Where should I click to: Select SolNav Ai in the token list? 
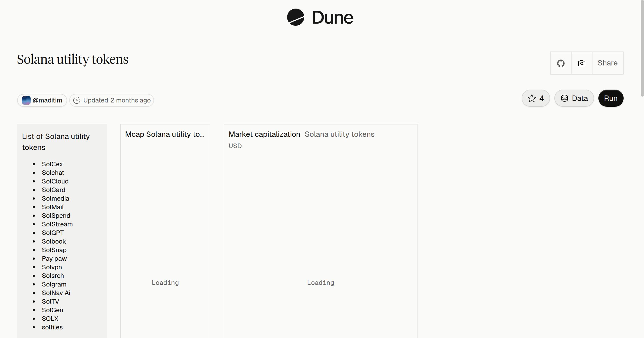(x=56, y=293)
